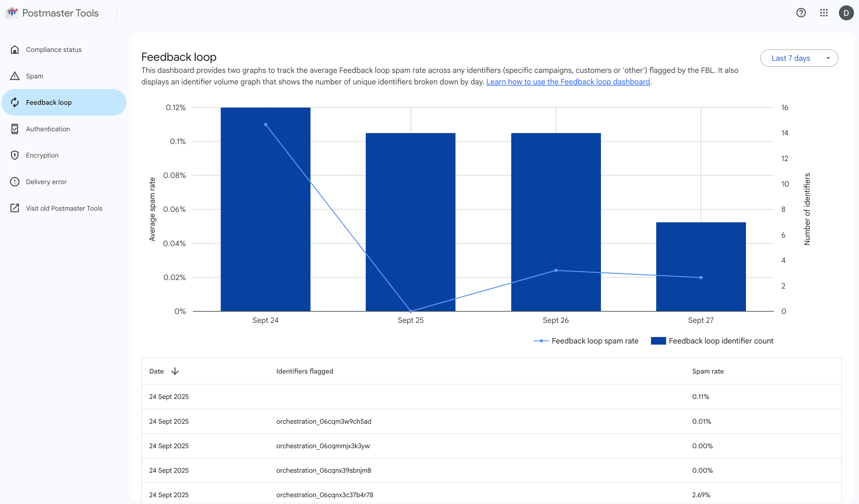Screen dimensions: 859x504
Task: Open the Delivery error menu item
Action: click(46, 182)
